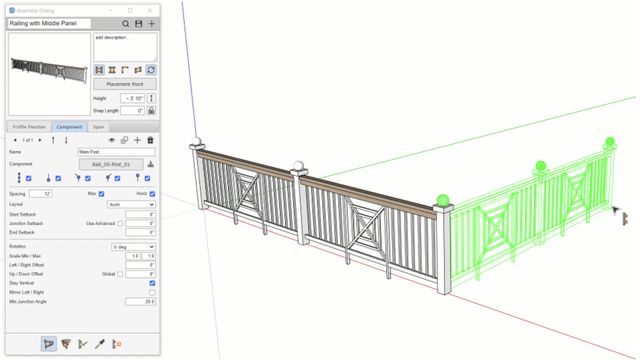Select the eyedropper tool in bottom toolbar
The height and width of the screenshot is (360, 640).
pyautogui.click(x=100, y=344)
